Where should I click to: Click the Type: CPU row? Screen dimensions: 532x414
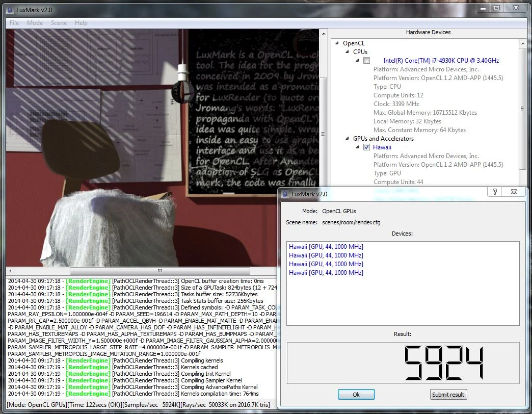coord(387,87)
